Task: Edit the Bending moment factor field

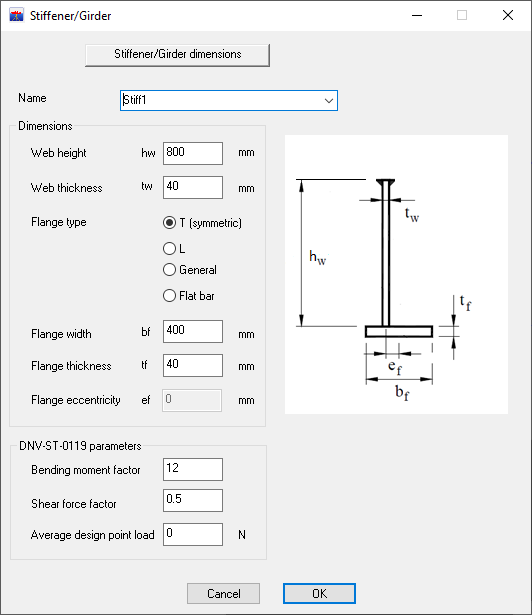Action: pyautogui.click(x=193, y=469)
